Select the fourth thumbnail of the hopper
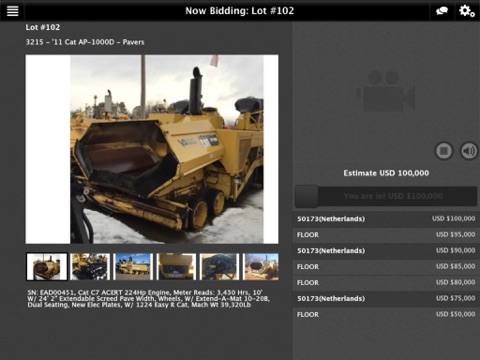 pyautogui.click(x=176, y=267)
